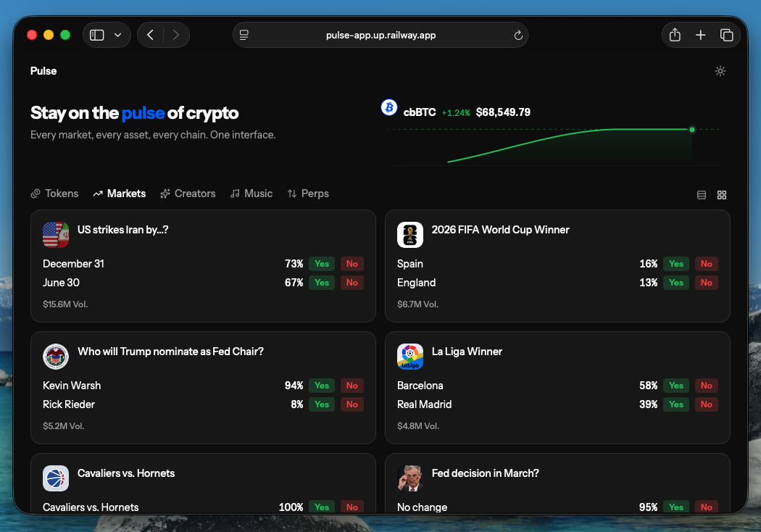The height and width of the screenshot is (532, 761).
Task: Click the cbBTC Bitcoin icon
Action: click(x=388, y=107)
